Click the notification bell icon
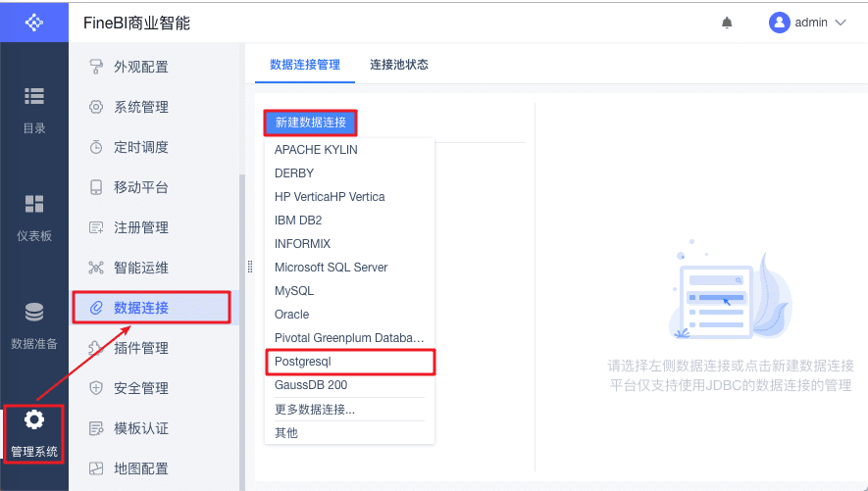The image size is (868, 491). pos(727,23)
